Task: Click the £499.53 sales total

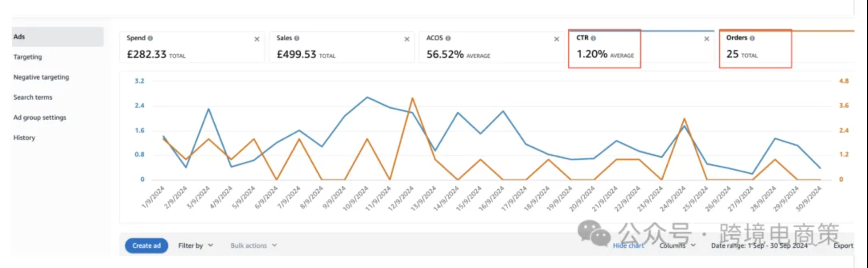Action: [296, 54]
